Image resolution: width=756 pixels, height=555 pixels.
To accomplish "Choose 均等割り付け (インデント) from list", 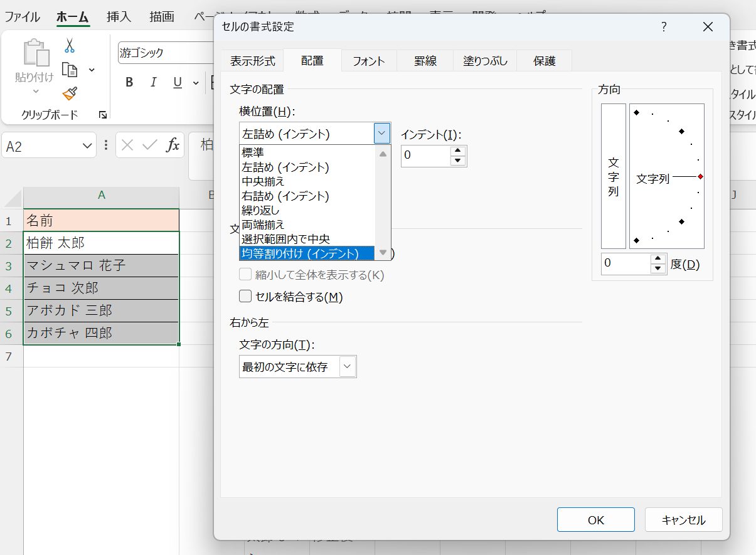I will pyautogui.click(x=300, y=253).
